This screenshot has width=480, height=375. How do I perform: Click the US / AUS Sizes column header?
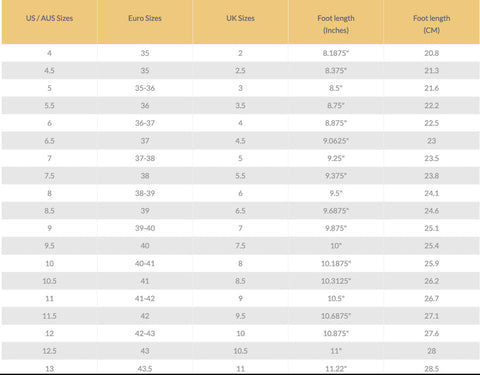coord(49,18)
